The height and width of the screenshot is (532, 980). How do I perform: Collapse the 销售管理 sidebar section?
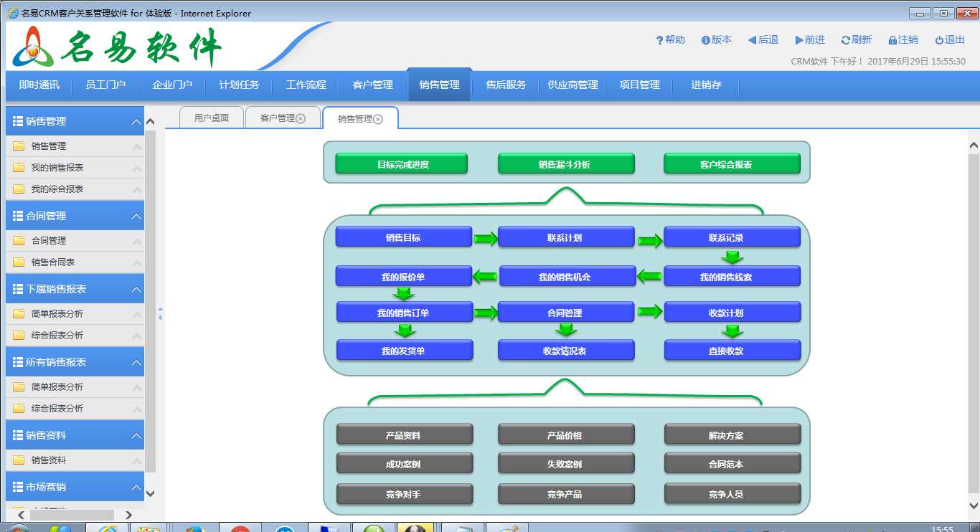[136, 121]
